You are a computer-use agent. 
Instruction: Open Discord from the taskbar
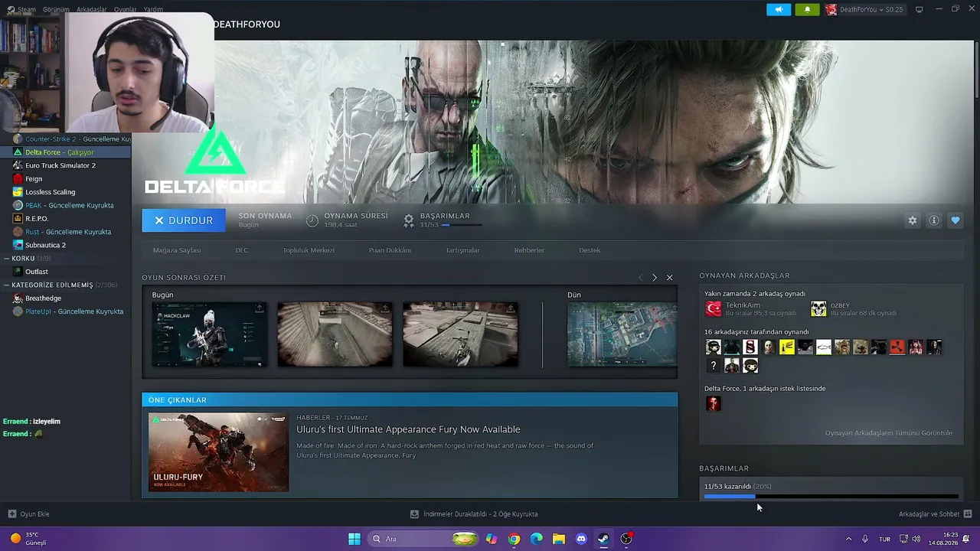(581, 539)
